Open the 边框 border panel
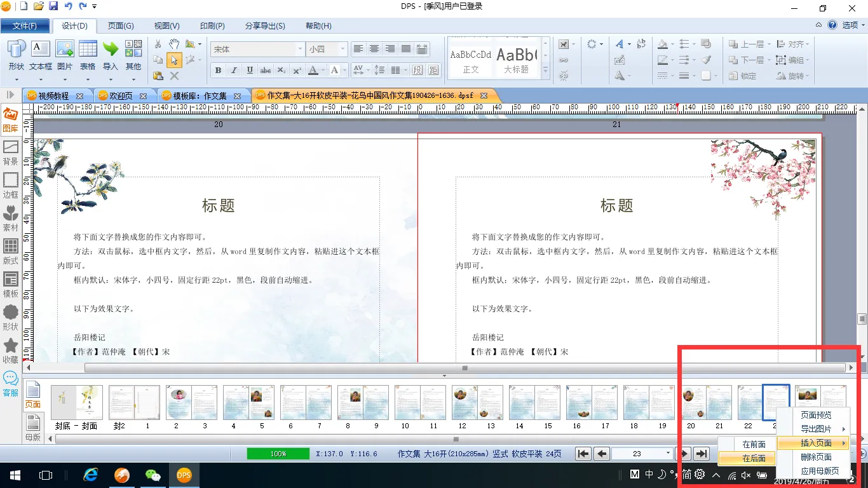The image size is (868, 488). tap(10, 186)
